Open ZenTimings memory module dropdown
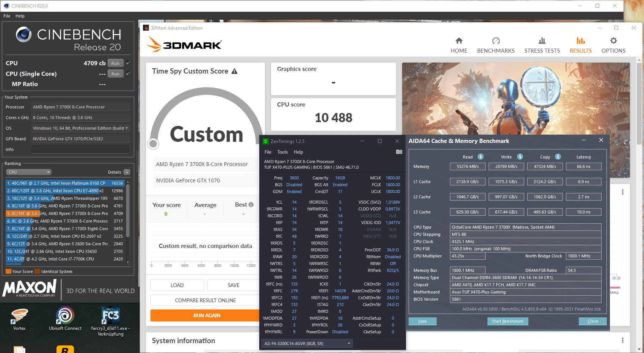 click(307, 344)
